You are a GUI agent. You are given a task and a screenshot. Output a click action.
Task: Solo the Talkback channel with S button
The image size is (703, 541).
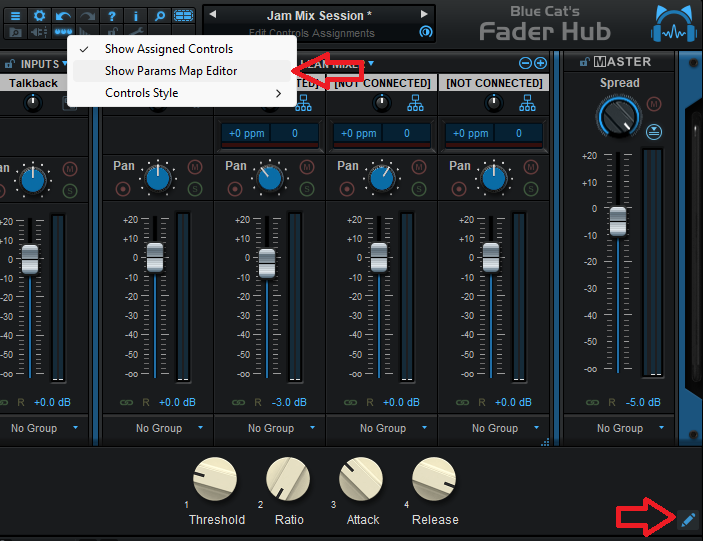69,191
